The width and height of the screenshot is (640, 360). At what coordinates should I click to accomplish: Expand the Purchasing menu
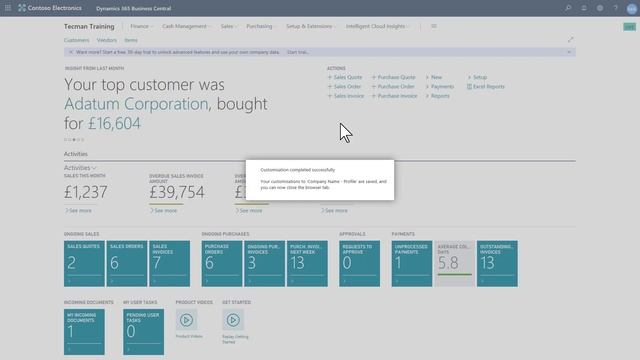[x=261, y=26]
